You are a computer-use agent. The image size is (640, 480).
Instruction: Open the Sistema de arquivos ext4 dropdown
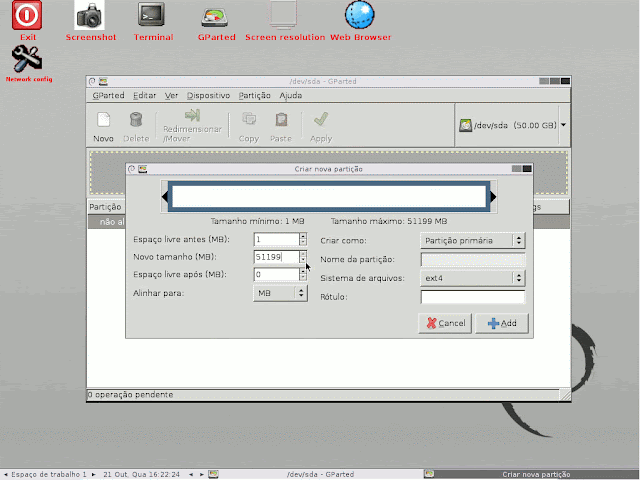473,278
